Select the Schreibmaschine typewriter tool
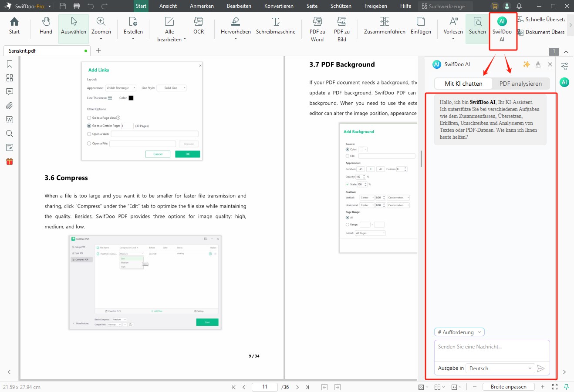The image size is (574, 392). [276, 26]
